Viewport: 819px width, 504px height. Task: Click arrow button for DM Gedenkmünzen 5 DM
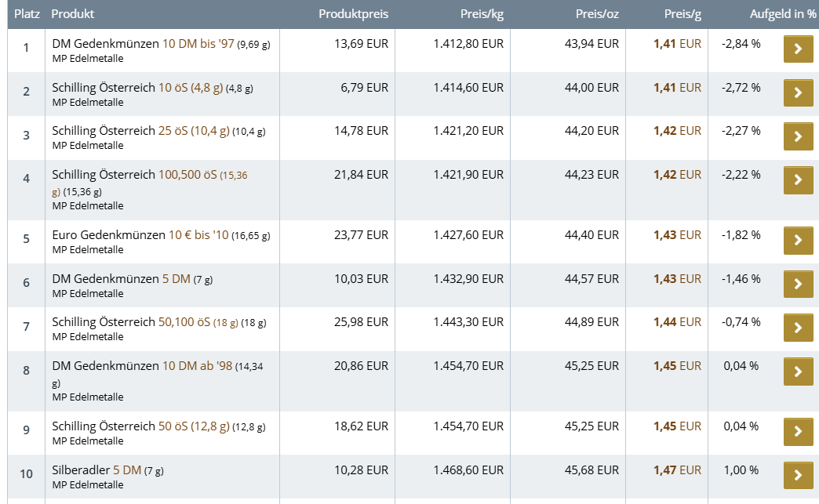tap(798, 285)
